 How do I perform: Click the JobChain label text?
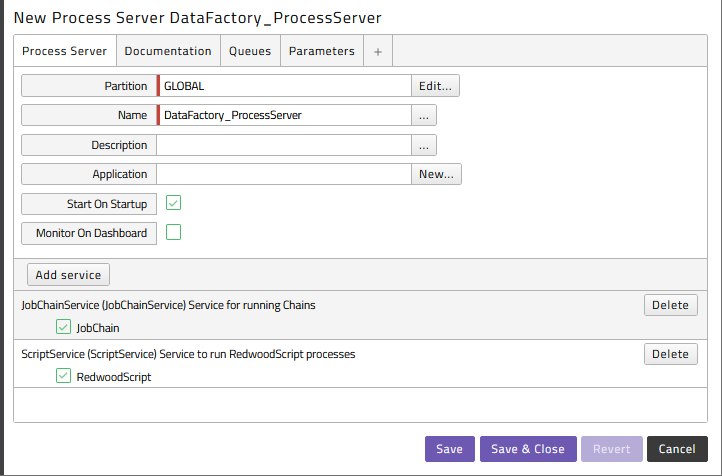(98, 328)
